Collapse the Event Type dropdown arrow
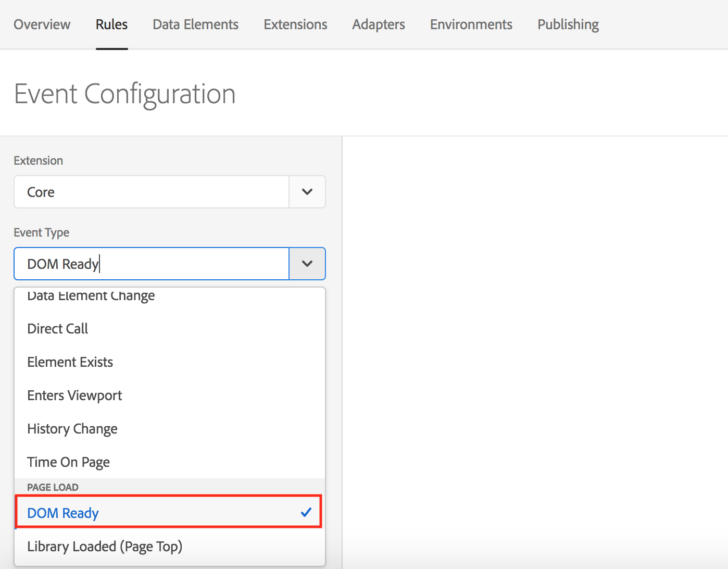The height and width of the screenshot is (569, 728). pos(307,264)
